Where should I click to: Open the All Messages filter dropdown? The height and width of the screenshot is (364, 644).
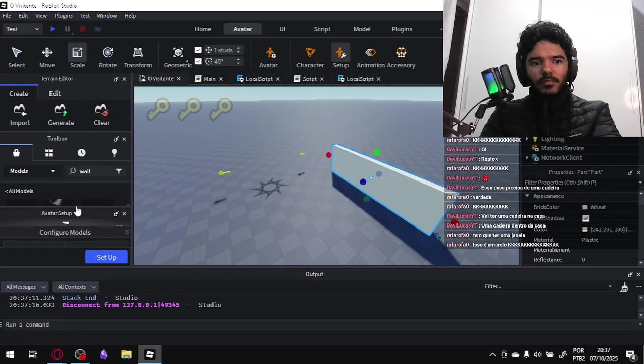26,287
